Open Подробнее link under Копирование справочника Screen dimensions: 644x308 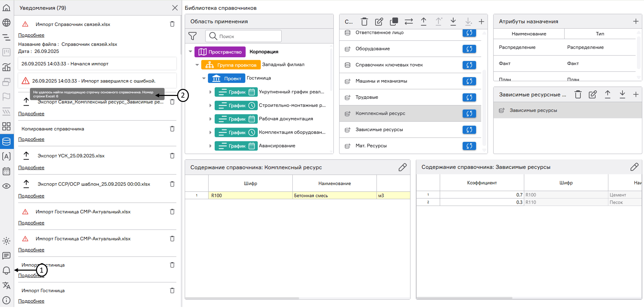pyautogui.click(x=31, y=139)
